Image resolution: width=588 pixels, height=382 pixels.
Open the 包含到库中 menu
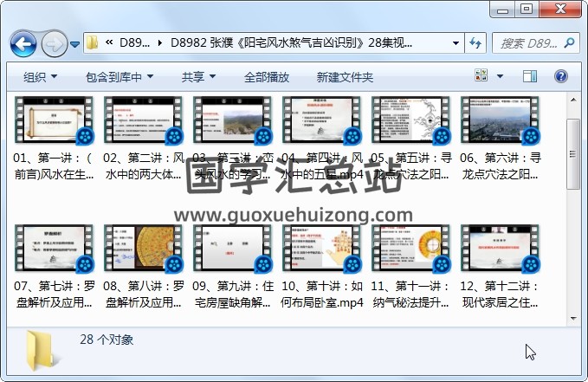(120, 77)
